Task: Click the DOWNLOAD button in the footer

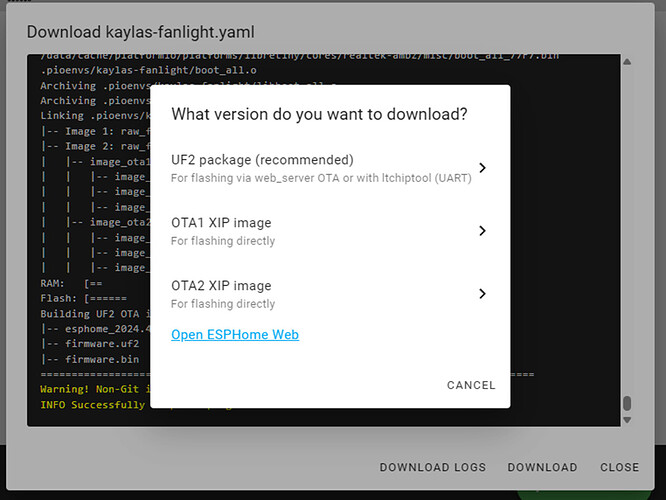Action: [x=542, y=467]
